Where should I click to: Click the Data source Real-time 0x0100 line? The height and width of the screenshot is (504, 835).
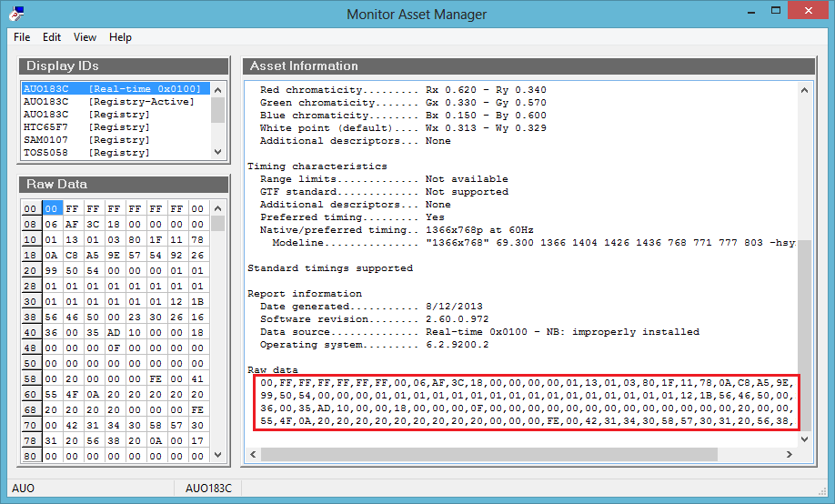click(x=479, y=332)
